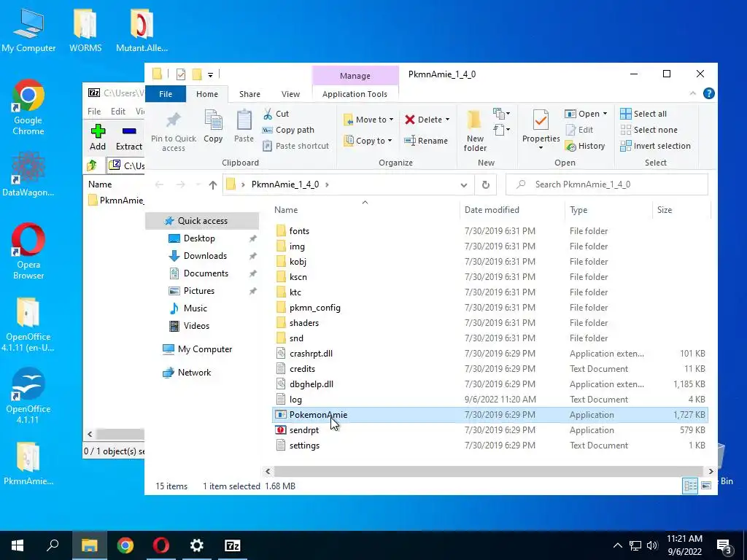747x560 pixels.
Task: Expand the address bar history dropdown
Action: tap(463, 184)
